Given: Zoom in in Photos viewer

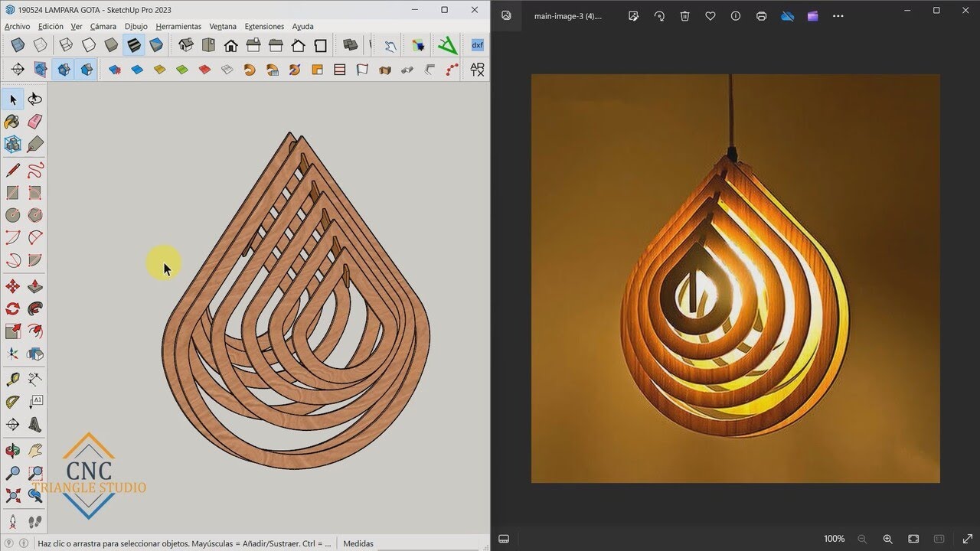Looking at the screenshot, I should 888,539.
